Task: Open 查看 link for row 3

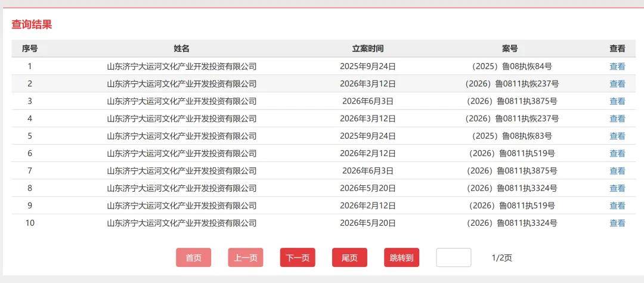Action: click(x=617, y=101)
